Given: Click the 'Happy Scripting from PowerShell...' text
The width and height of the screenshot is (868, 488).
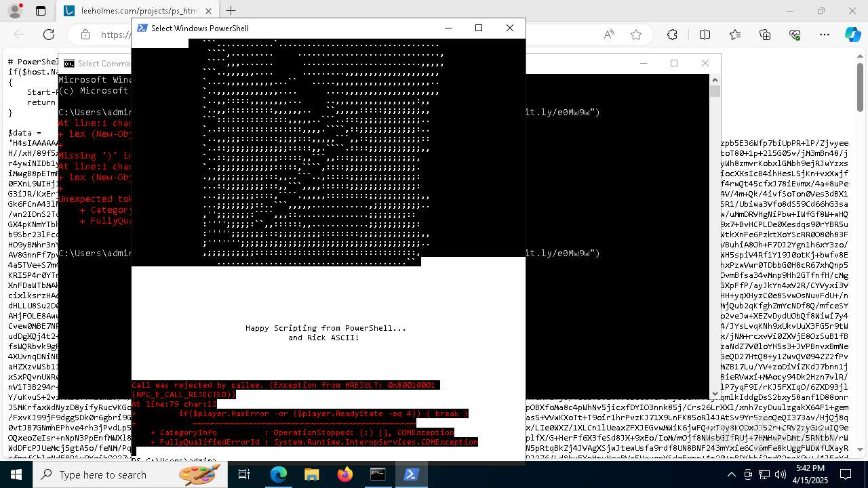Looking at the screenshot, I should [325, 328].
